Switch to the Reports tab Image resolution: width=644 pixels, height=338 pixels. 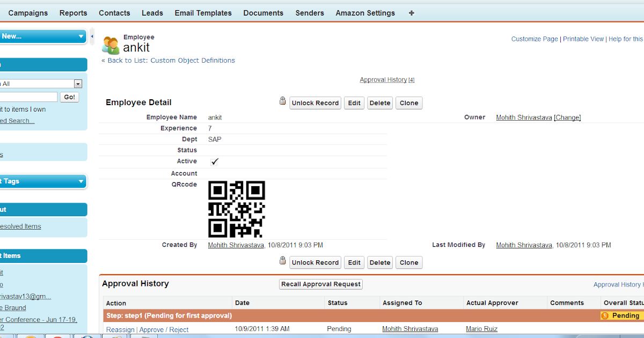click(x=73, y=12)
